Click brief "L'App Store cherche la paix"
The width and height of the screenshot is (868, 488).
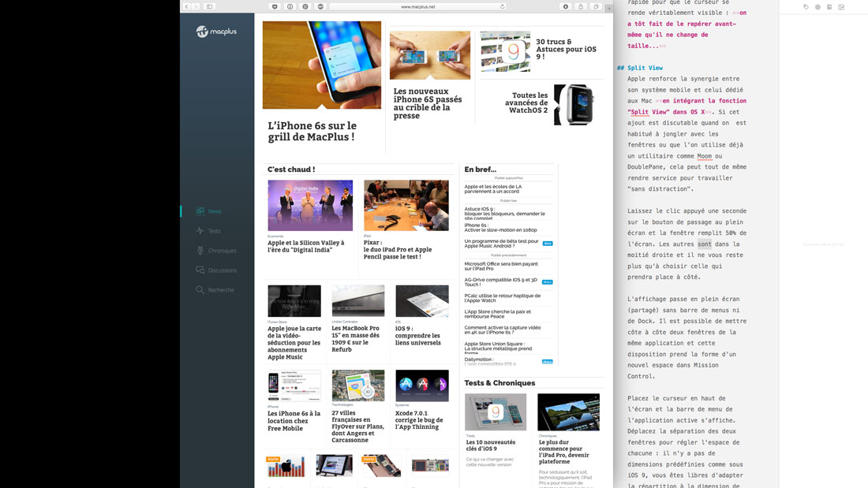coord(497,314)
